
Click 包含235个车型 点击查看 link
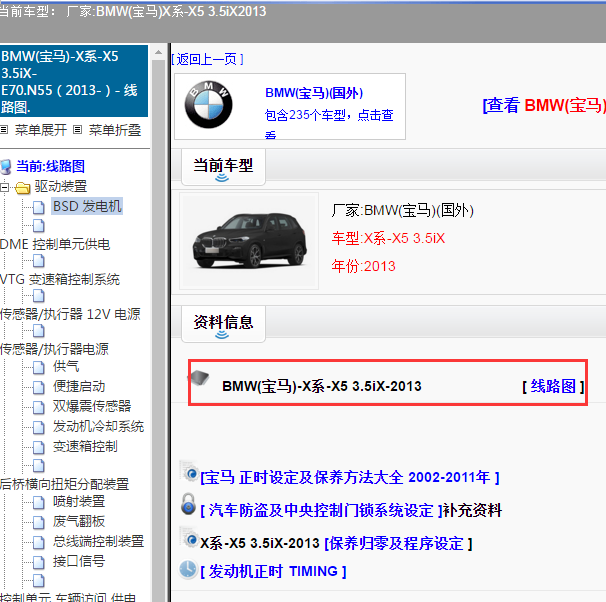point(329,122)
